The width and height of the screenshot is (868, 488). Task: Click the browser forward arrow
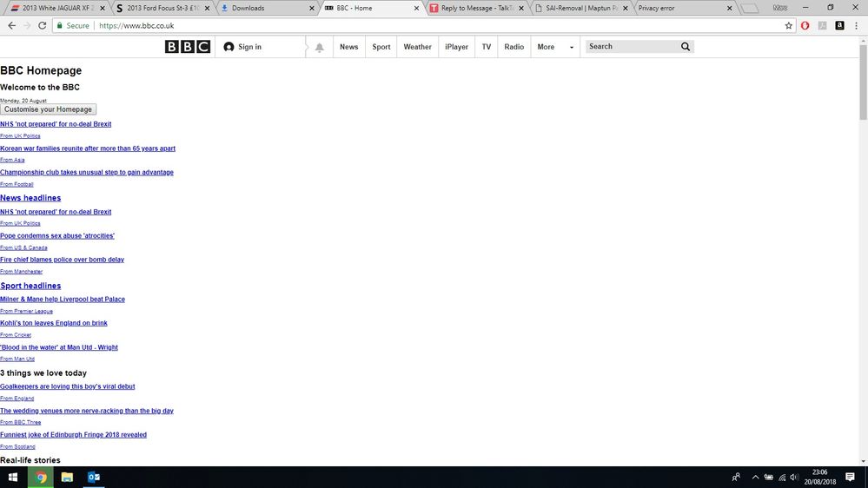(27, 25)
